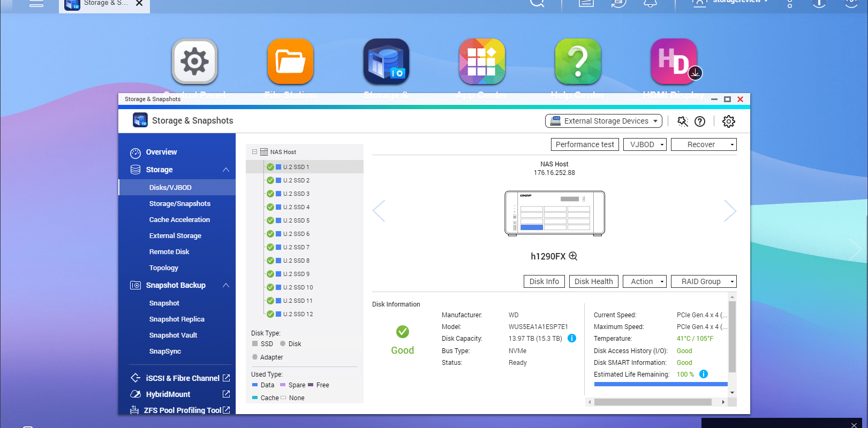
Task: Open the RAID Group dropdown
Action: pyautogui.click(x=704, y=281)
